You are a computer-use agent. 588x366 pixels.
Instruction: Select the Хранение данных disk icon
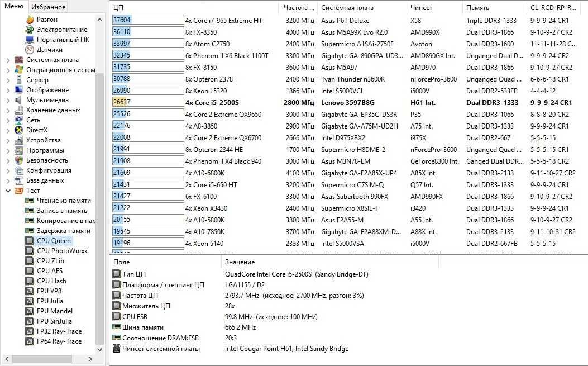pos(19,110)
